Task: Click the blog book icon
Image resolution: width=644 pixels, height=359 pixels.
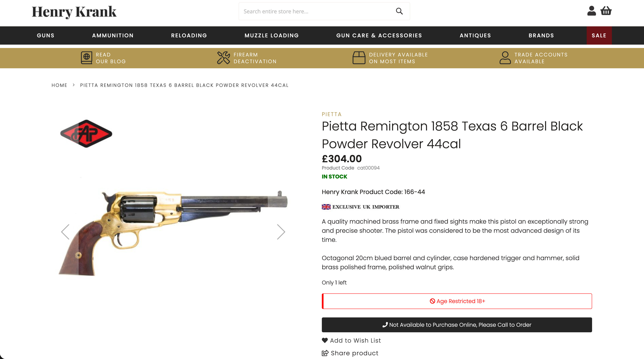Action: coord(86,58)
